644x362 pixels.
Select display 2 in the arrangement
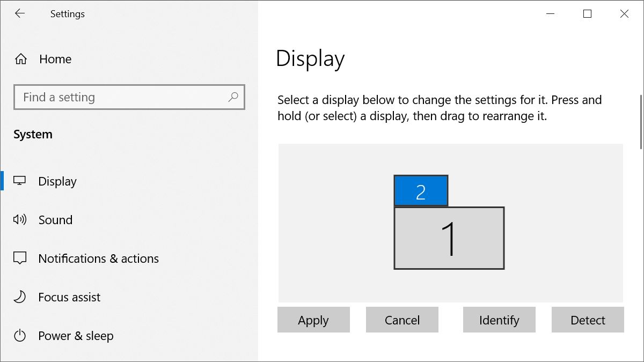(421, 191)
